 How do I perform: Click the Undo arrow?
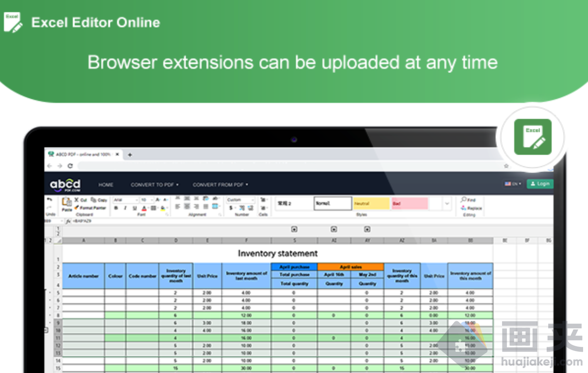[49, 199]
